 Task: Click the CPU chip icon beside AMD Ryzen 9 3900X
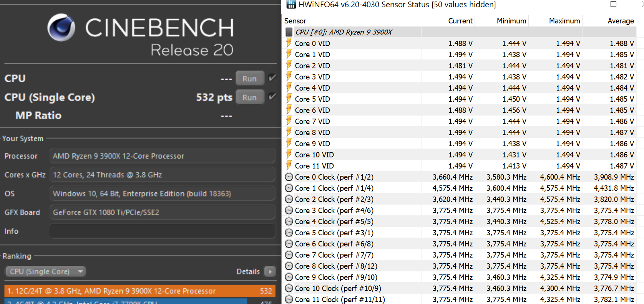click(289, 32)
